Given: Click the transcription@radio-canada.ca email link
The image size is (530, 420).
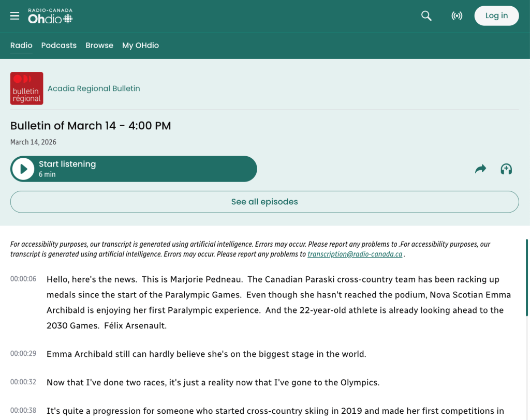Looking at the screenshot, I should tap(355, 254).
